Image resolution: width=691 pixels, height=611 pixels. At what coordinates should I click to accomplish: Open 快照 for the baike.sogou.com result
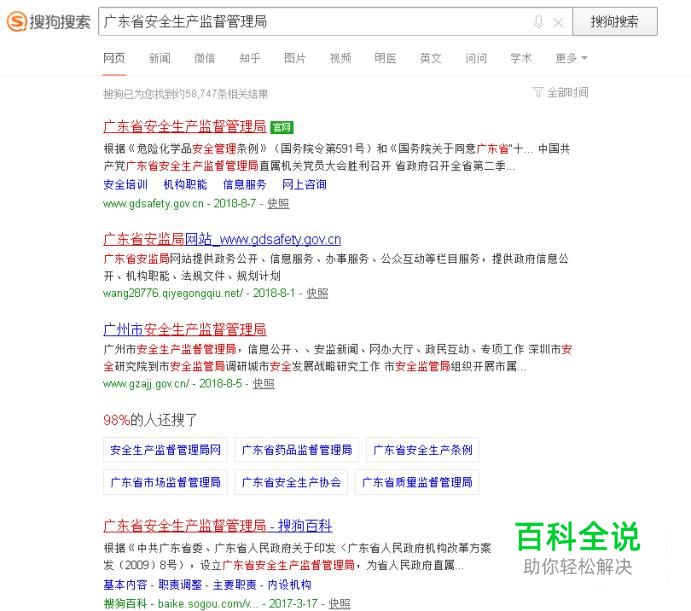click(339, 603)
